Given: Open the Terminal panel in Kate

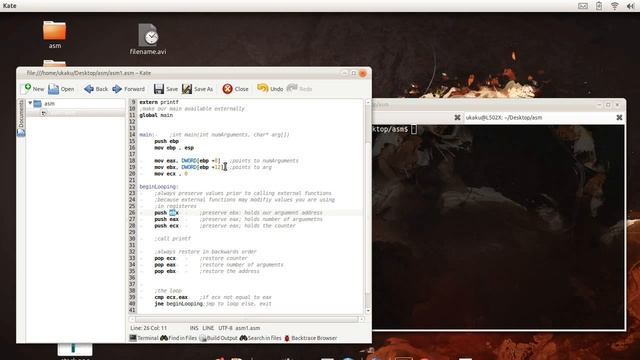Looking at the screenshot, I should [x=144, y=338].
